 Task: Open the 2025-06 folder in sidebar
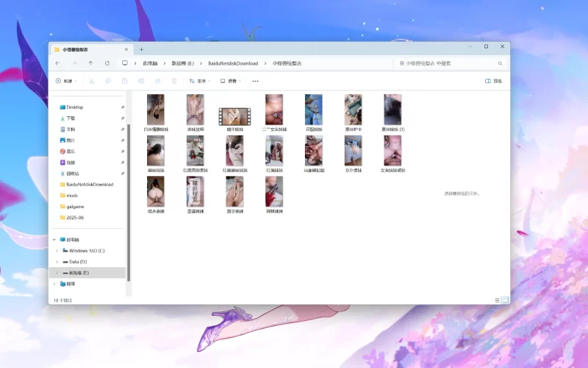click(x=75, y=217)
